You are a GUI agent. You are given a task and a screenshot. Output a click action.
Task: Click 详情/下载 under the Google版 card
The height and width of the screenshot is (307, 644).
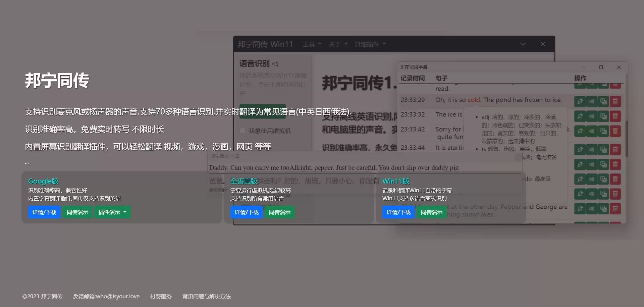[44, 212]
